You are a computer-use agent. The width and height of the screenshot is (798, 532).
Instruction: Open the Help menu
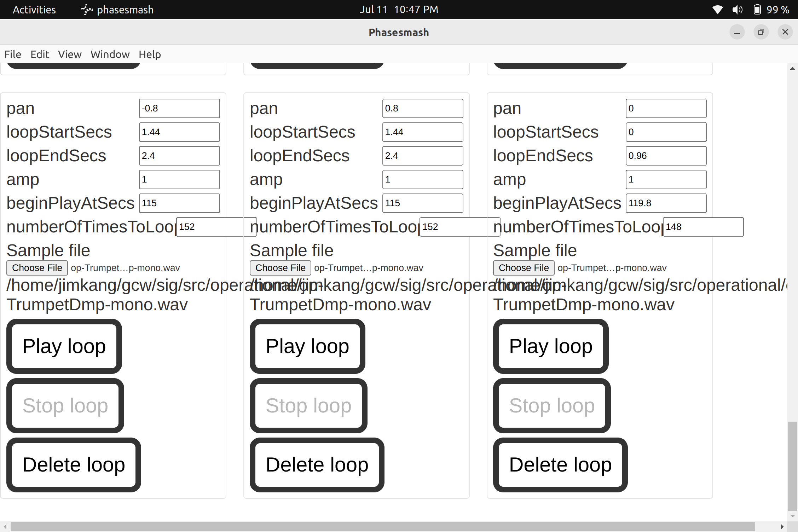pos(150,54)
